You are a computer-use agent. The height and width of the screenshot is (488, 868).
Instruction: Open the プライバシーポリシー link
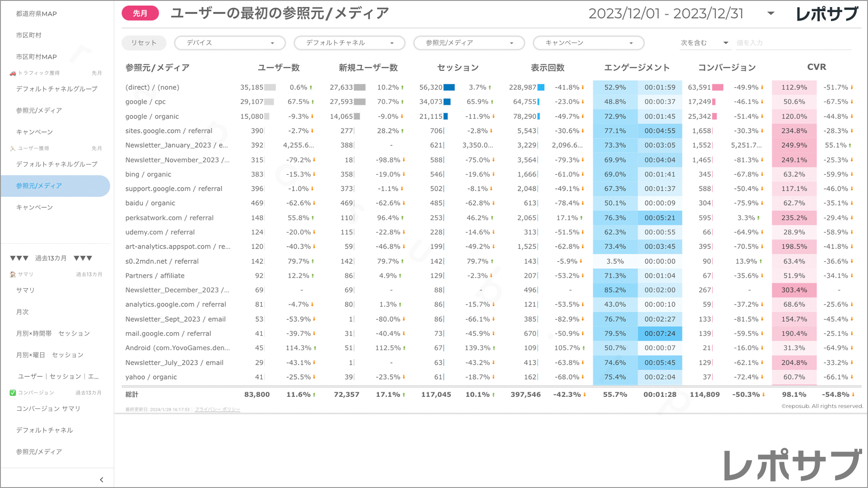tap(217, 410)
